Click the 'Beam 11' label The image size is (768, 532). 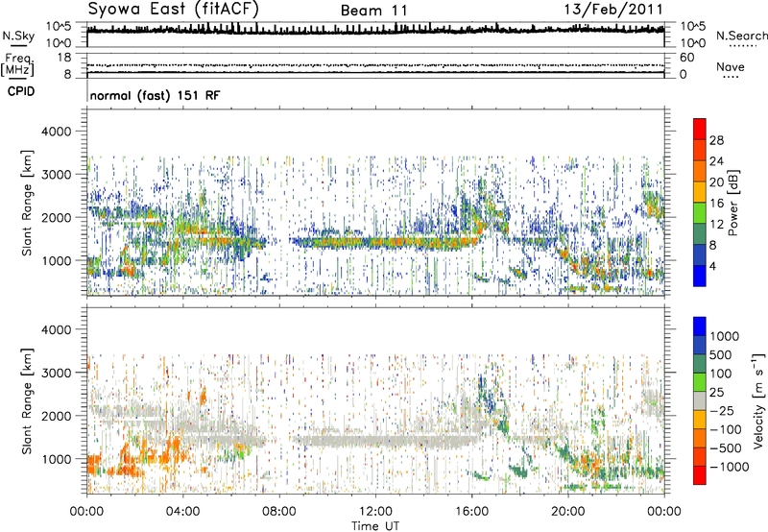pos(373,11)
